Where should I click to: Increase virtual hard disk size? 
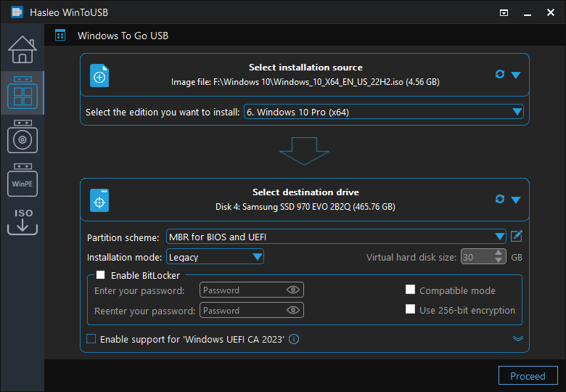(498, 253)
